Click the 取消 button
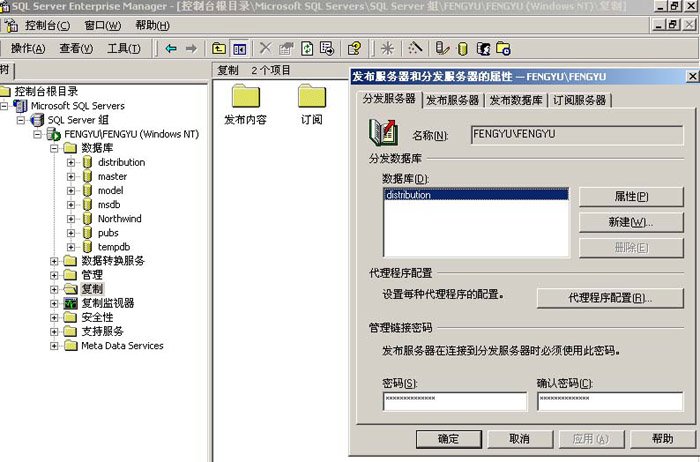Image resolution: width=700 pixels, height=462 pixels. 520,439
